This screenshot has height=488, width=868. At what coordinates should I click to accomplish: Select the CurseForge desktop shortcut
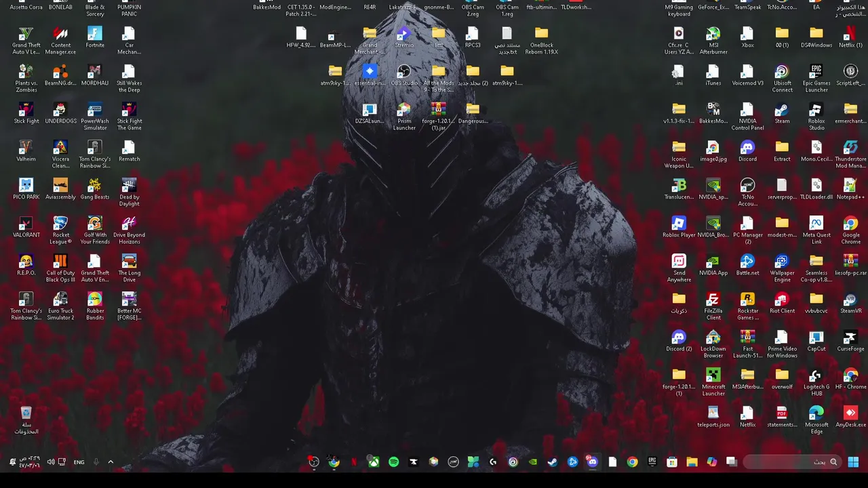851,341
